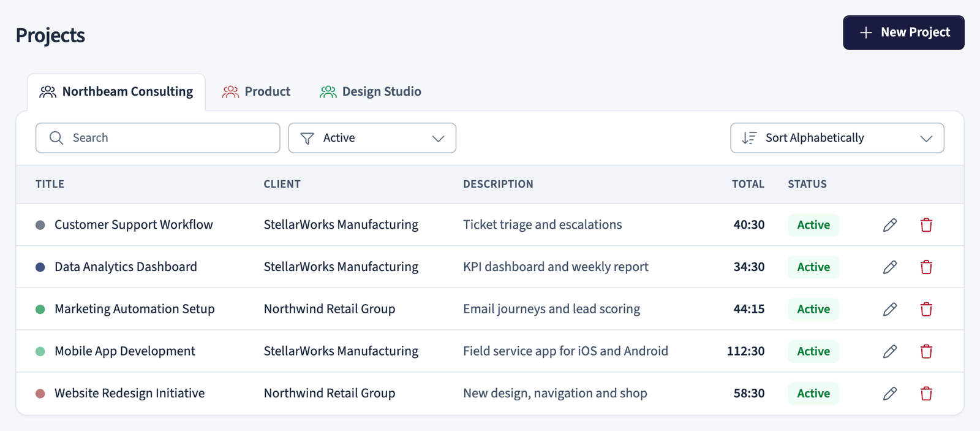The image size is (980, 431).
Task: Edit the Data Analytics Dashboard project
Action: 890,267
